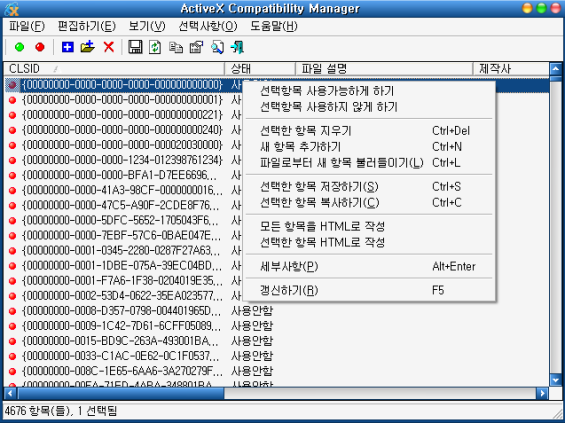The width and height of the screenshot is (565, 423).
Task: Click the exit door toolbar icon
Action: tap(237, 47)
